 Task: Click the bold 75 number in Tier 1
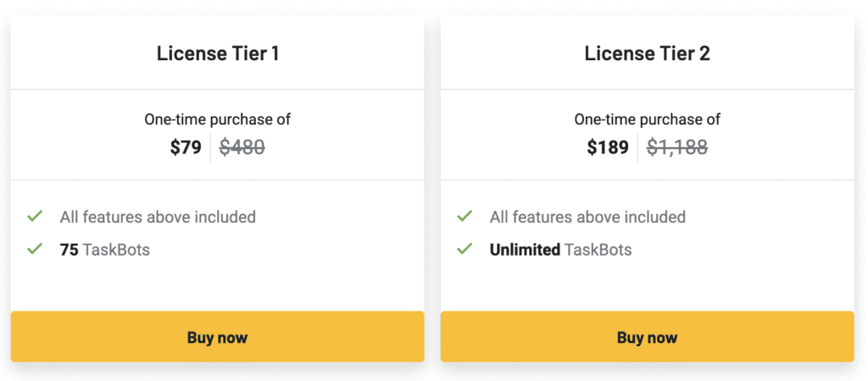coord(69,250)
